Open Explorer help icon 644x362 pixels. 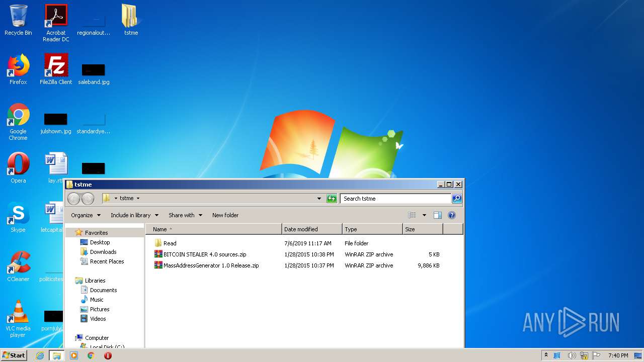point(452,215)
